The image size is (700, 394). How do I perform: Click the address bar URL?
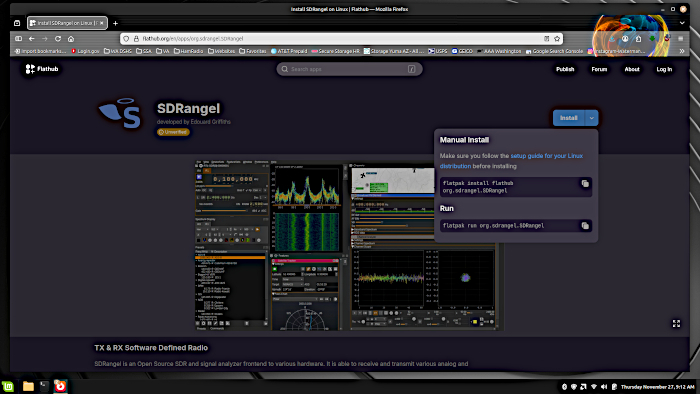coord(193,39)
